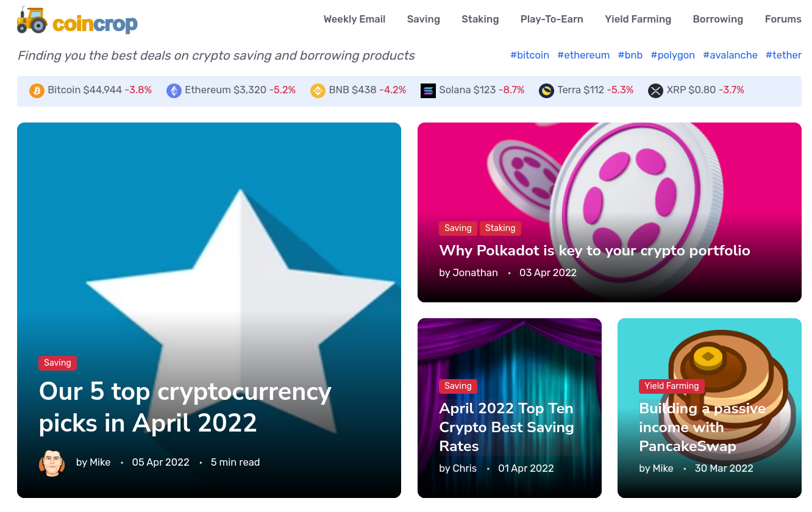
Task: Click the Staking tag on Polkadot article
Action: coord(500,229)
